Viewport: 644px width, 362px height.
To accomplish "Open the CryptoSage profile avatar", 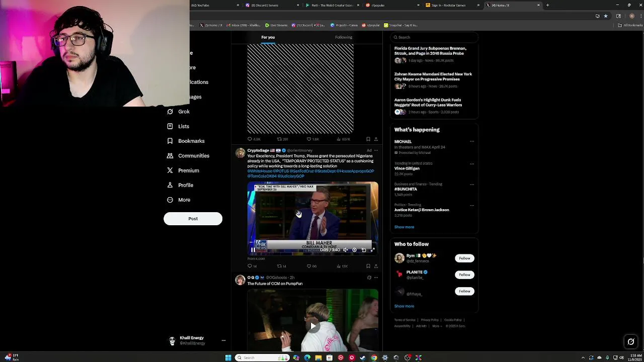I will tap(240, 152).
